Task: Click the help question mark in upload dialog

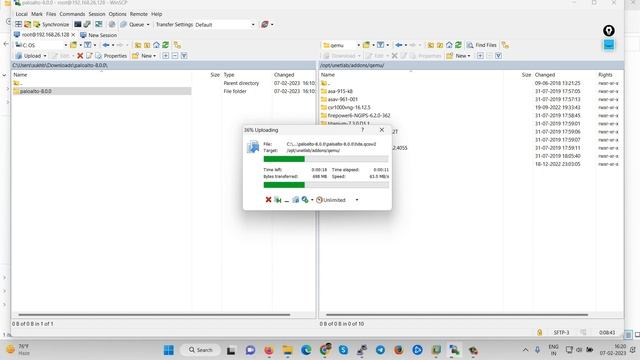Action: tap(362, 130)
